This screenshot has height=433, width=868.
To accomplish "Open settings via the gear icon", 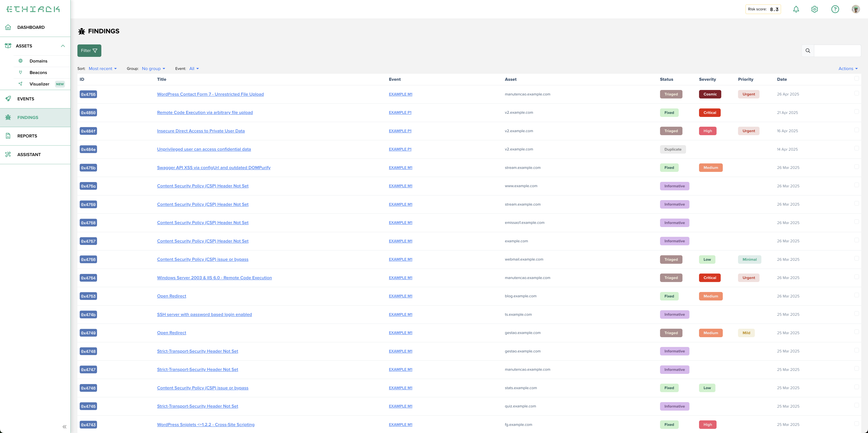I will pos(815,9).
